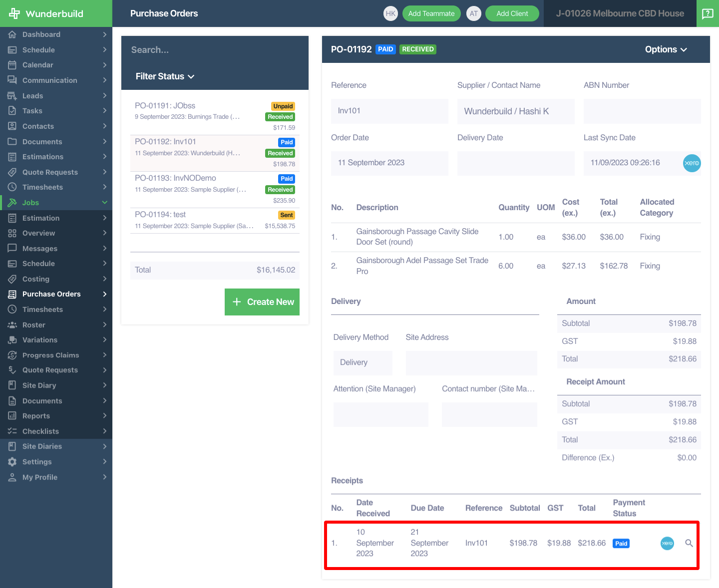Click the Roster people icon
This screenshot has height=588, width=719.
point(12,325)
